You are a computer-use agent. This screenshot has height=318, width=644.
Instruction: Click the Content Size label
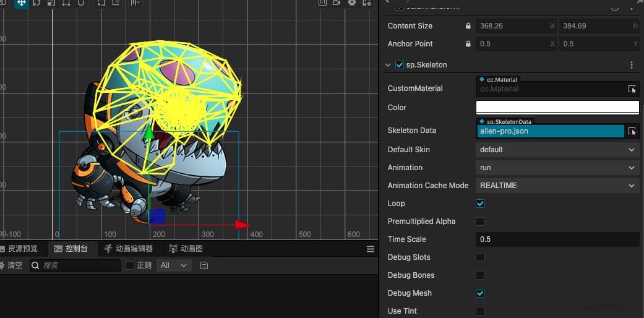point(410,26)
